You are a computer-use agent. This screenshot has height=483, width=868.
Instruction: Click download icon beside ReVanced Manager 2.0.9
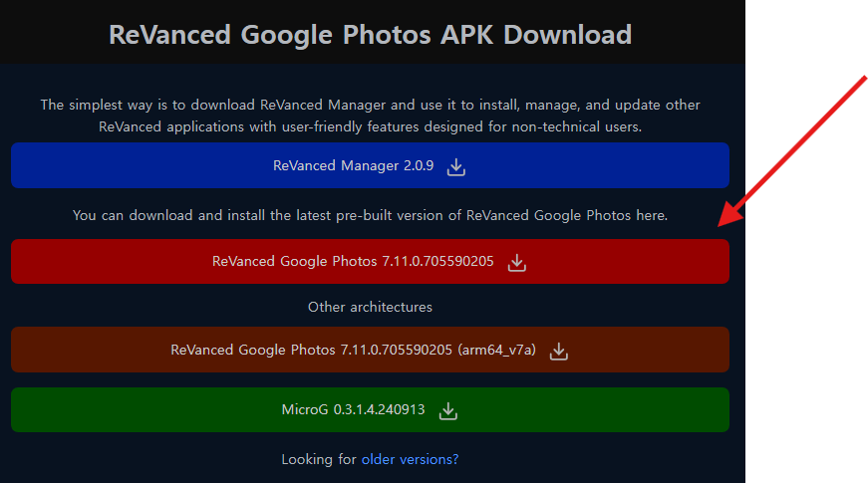(456, 166)
